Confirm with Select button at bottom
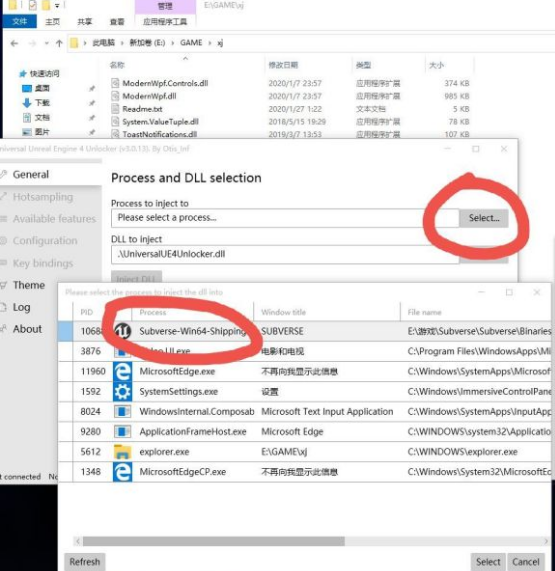This screenshot has height=571, width=555. click(x=488, y=562)
